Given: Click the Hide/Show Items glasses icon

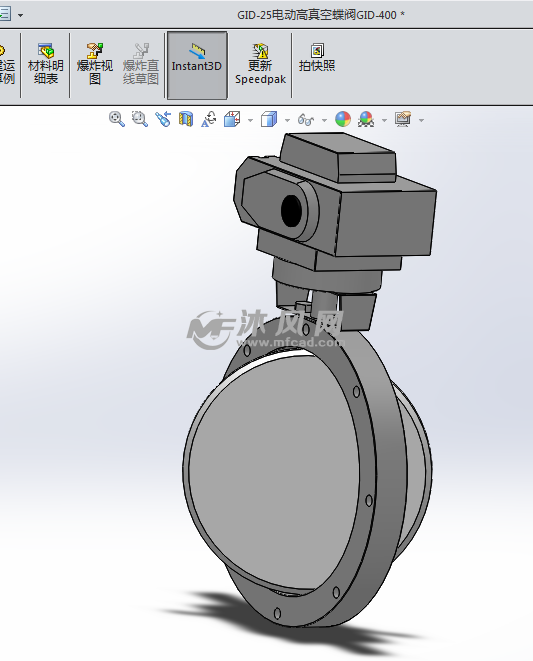Looking at the screenshot, I should (306, 119).
